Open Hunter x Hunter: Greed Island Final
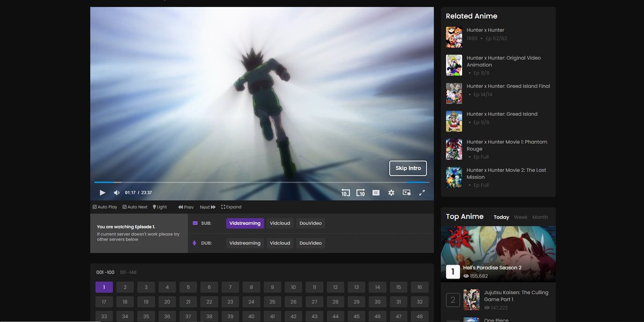This screenshot has width=644, height=322. [508, 86]
